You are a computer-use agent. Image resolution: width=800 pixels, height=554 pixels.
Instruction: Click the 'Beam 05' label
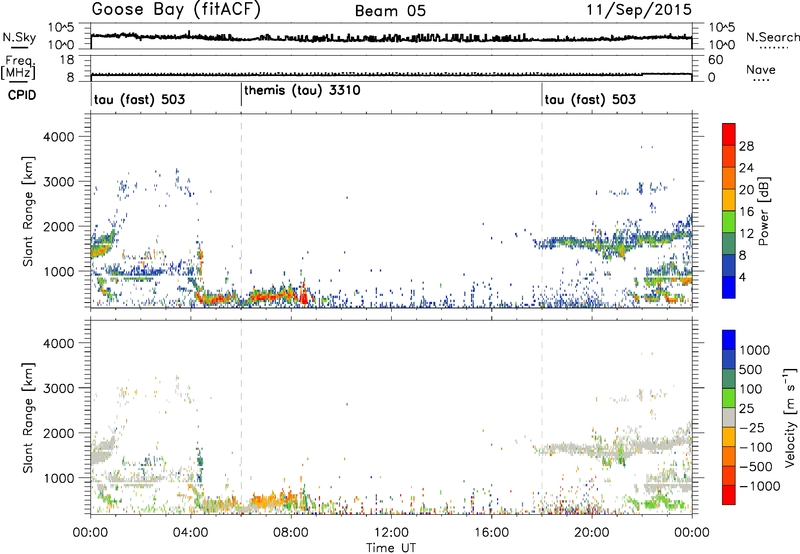[x=390, y=11]
